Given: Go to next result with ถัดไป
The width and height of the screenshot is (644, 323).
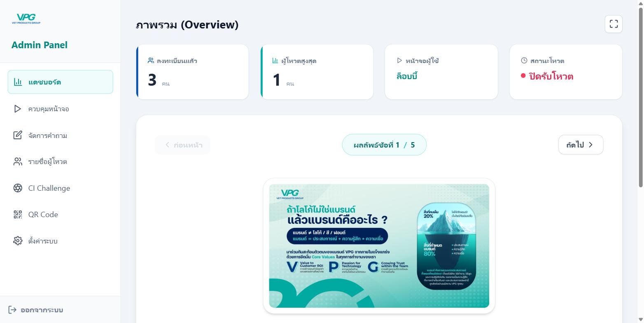Looking at the screenshot, I should (581, 145).
